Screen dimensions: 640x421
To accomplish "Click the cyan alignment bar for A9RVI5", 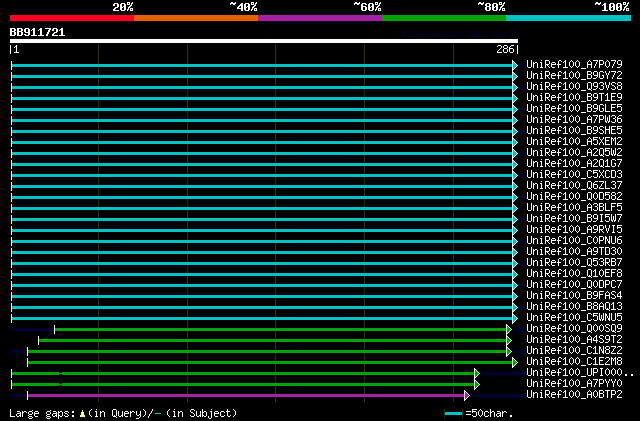I will pyautogui.click(x=262, y=231).
